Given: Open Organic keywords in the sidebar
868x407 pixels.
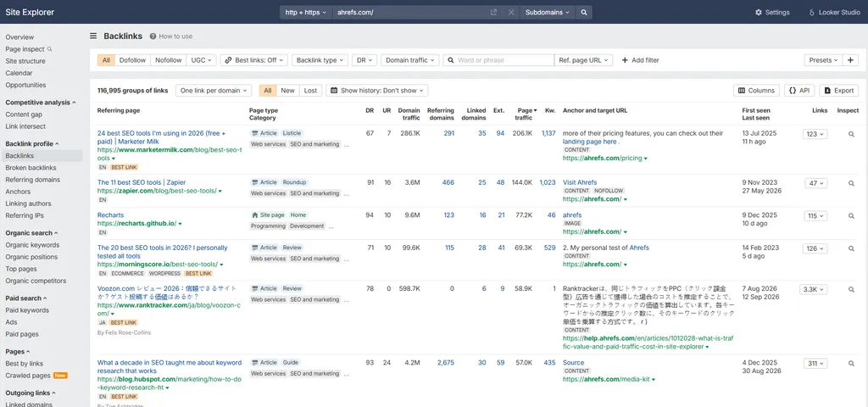Looking at the screenshot, I should coord(32,245).
